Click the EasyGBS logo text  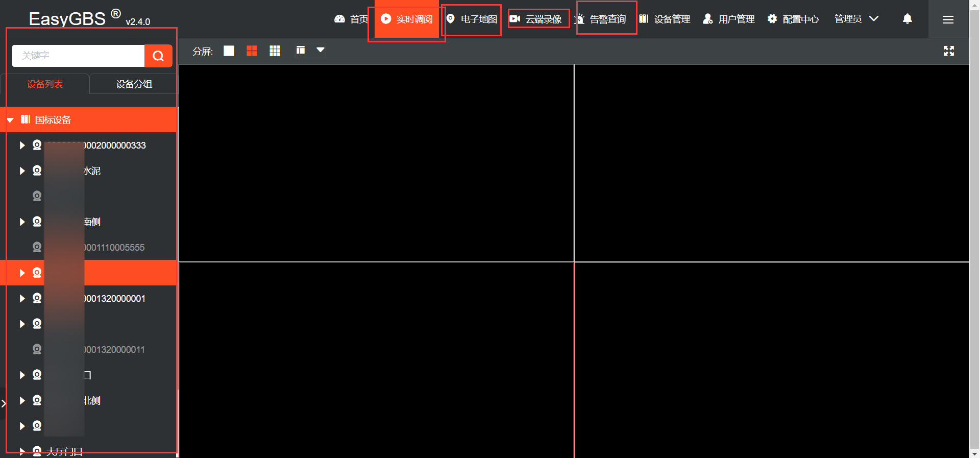pos(67,19)
